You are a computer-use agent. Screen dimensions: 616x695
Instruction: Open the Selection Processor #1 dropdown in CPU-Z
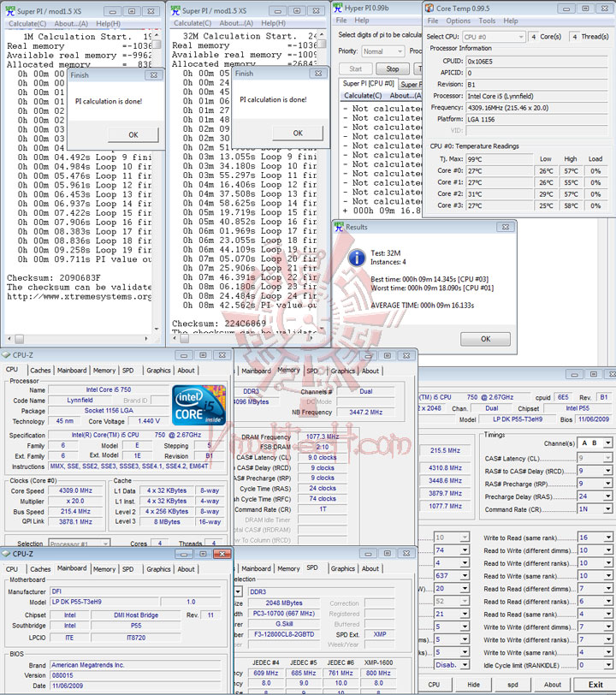click(79, 544)
